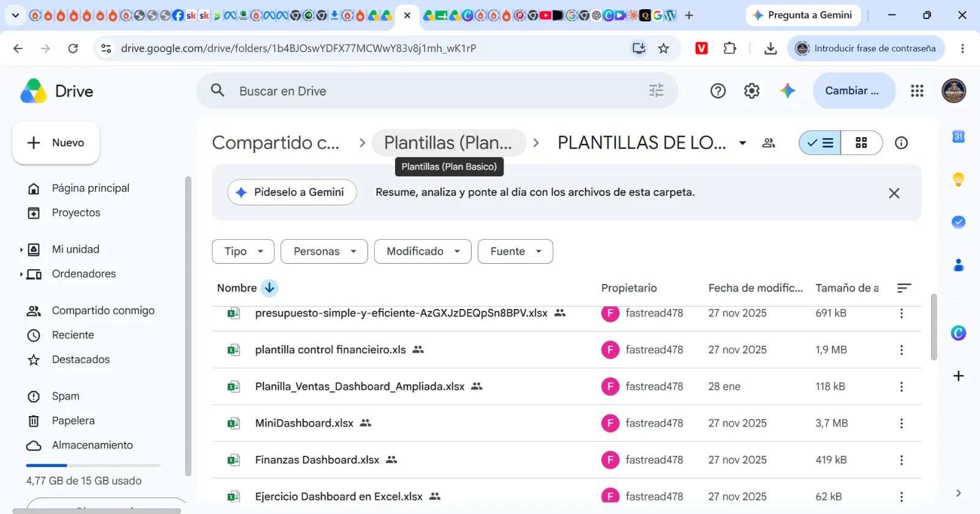Open more actions for Finanzas Dashboard.xlsx

901,460
